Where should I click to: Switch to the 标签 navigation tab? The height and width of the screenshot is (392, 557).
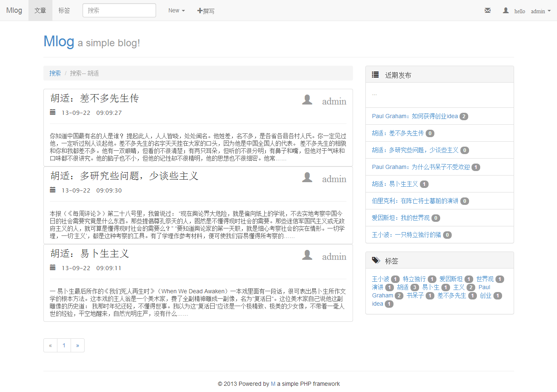[x=64, y=10]
